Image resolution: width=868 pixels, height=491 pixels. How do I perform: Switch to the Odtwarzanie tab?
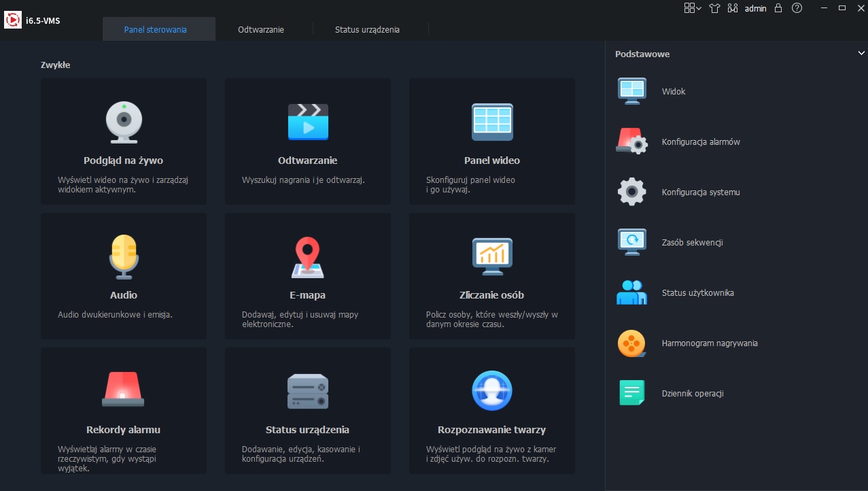(261, 30)
